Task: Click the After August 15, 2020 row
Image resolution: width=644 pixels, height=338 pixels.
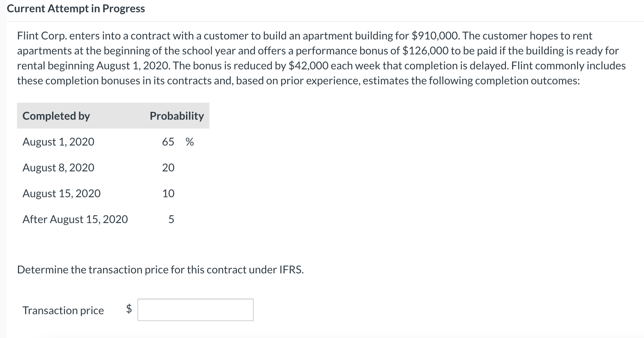Action: click(75, 219)
